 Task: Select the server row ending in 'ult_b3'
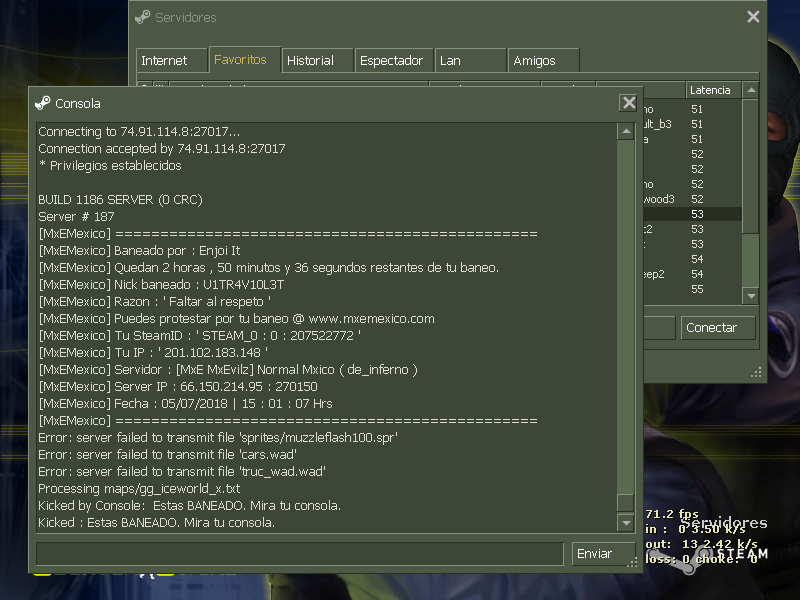tap(692, 124)
